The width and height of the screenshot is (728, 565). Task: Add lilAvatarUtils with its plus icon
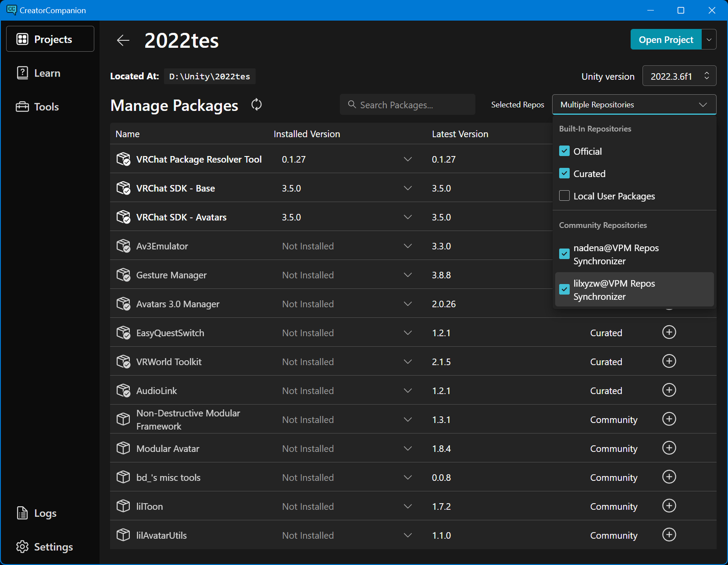(669, 535)
